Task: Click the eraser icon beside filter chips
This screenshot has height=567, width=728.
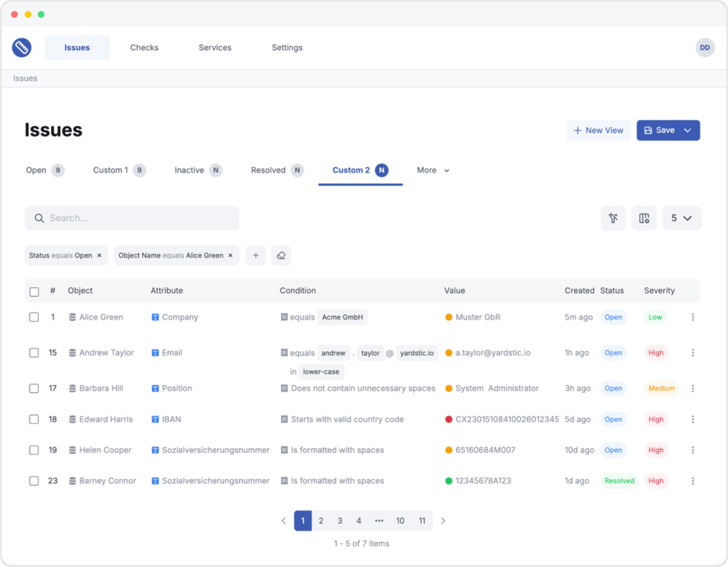Action: (x=281, y=255)
